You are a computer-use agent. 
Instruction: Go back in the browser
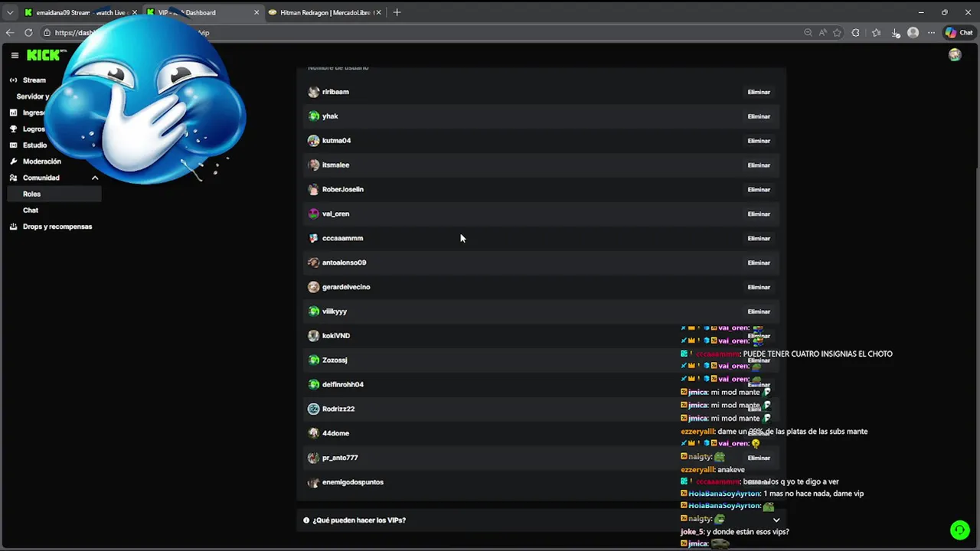tap(10, 33)
